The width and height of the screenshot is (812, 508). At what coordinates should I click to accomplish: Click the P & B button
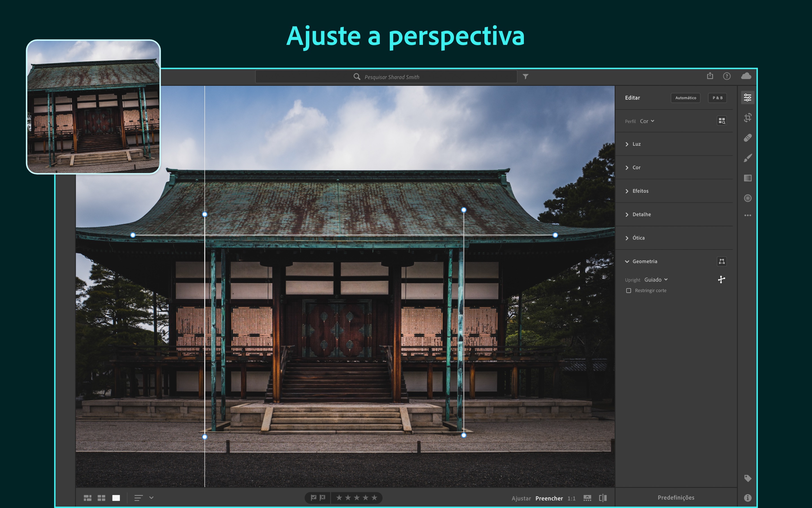pos(717,98)
